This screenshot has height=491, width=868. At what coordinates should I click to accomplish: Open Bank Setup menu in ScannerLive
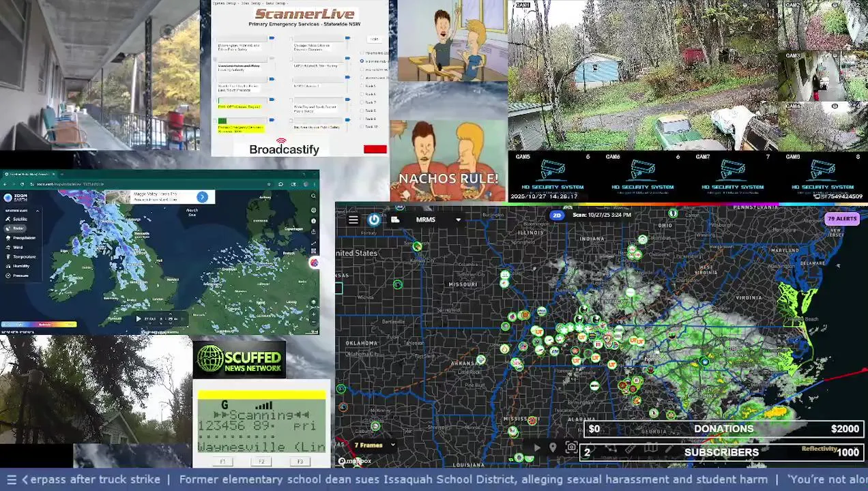pos(276,3)
